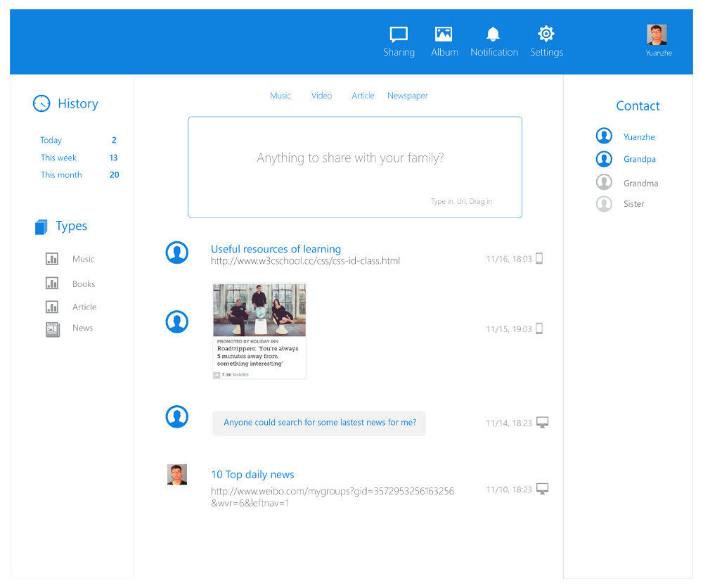Viewport: 703px width, 588px height.
Task: Select the Newspaper tab
Action: (x=407, y=96)
